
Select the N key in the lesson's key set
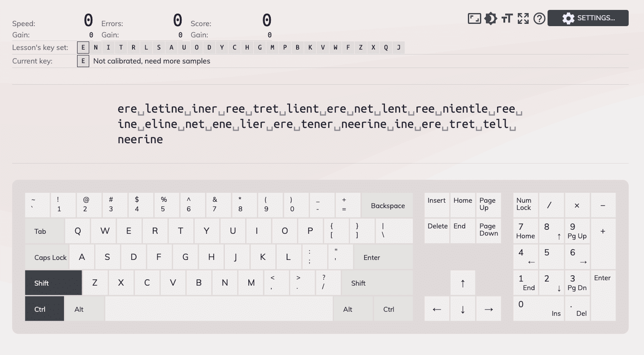(x=95, y=47)
